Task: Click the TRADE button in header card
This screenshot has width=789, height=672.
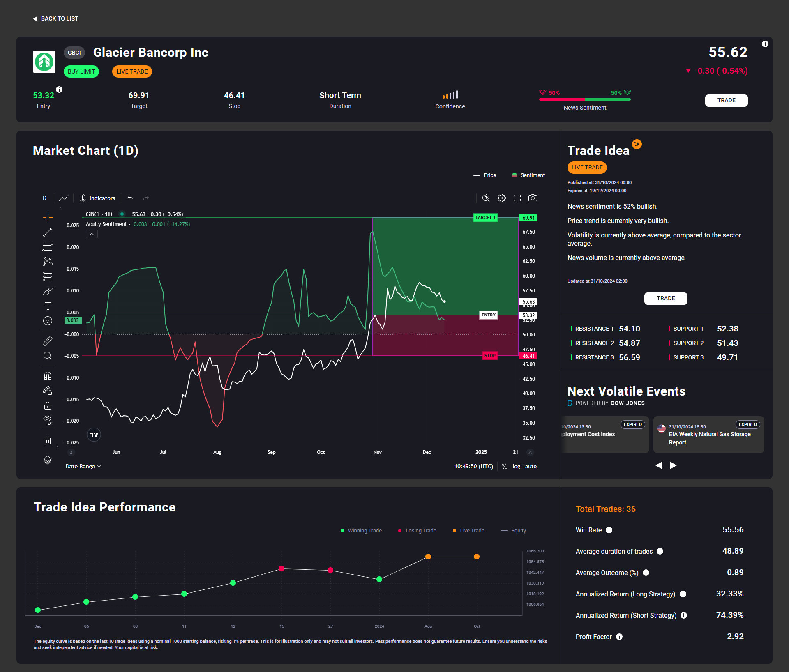Action: tap(726, 100)
